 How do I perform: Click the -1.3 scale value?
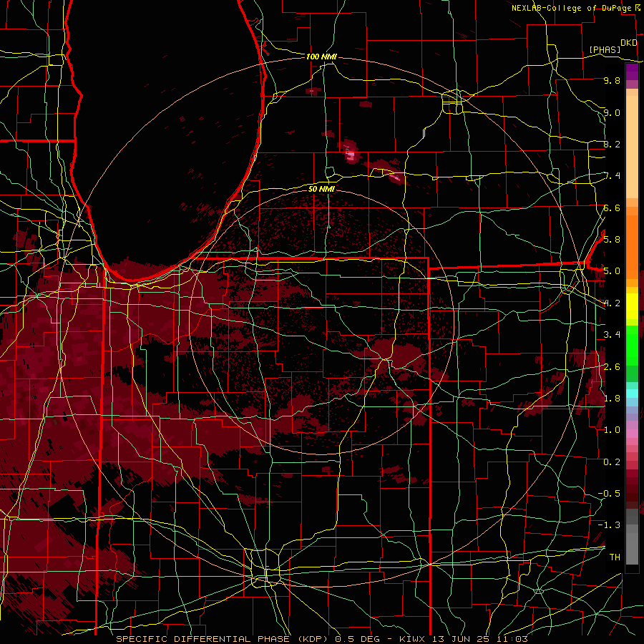point(609,525)
